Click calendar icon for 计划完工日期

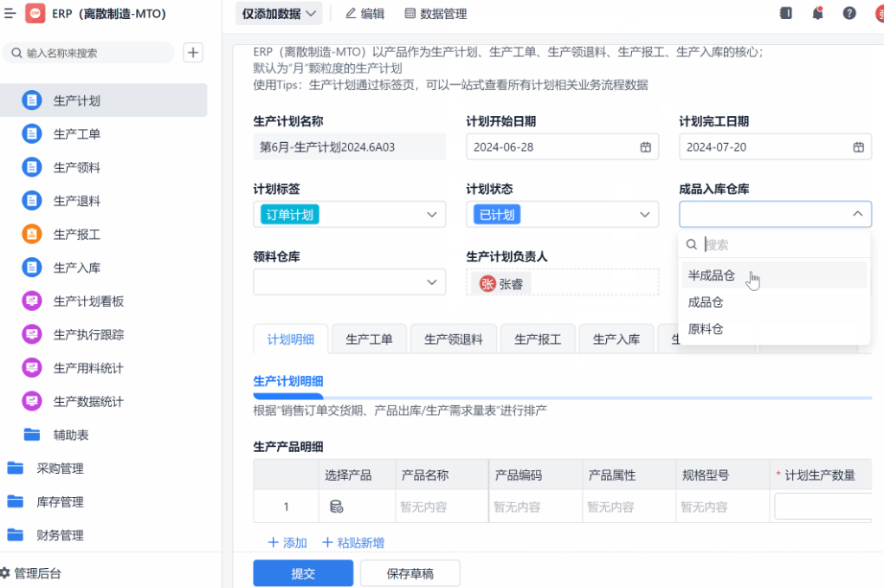pos(858,147)
